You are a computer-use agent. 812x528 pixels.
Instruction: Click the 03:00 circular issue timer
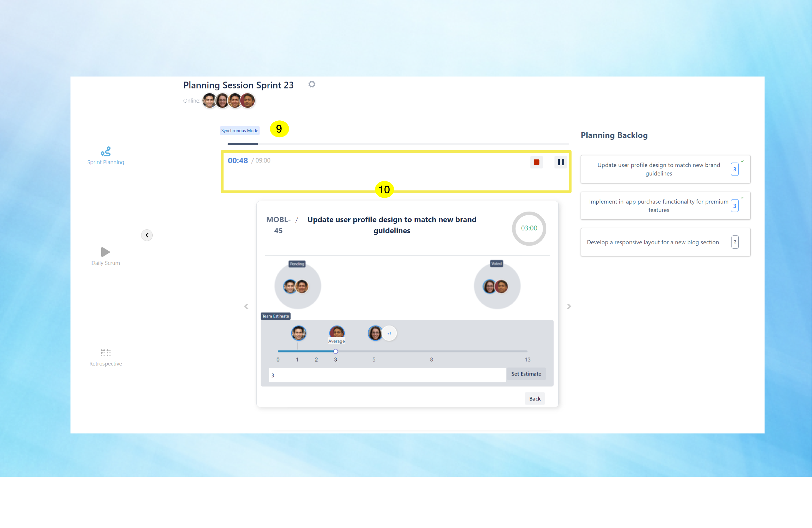point(528,228)
